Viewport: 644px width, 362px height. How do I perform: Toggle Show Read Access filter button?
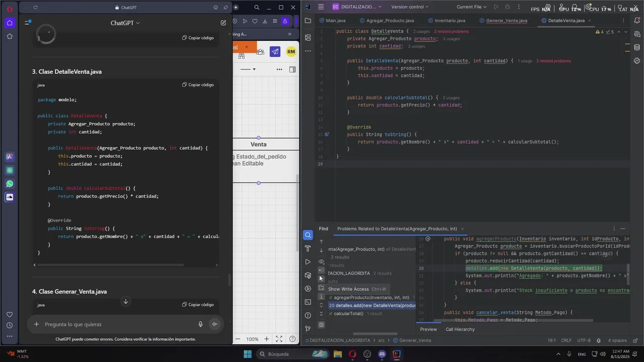321,270
